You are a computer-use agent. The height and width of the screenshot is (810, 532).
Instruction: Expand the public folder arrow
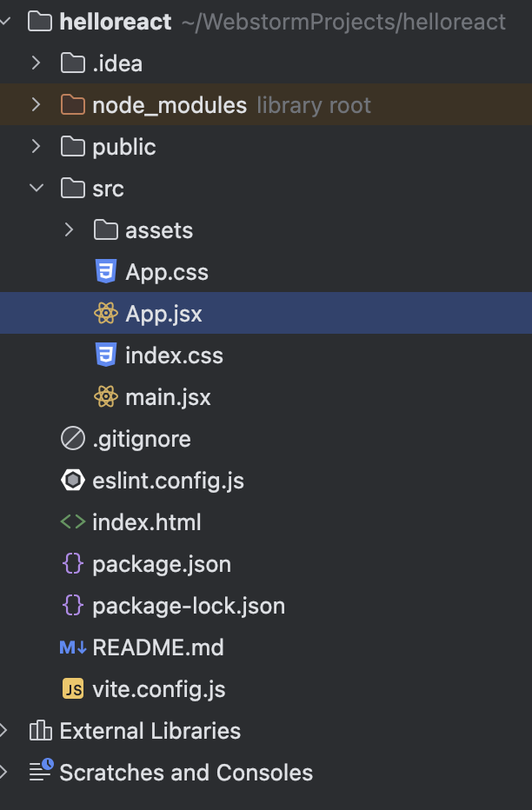(37, 147)
